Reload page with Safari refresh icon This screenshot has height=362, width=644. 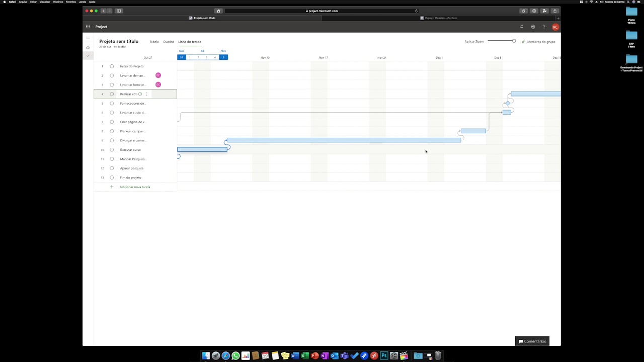pyautogui.click(x=416, y=11)
